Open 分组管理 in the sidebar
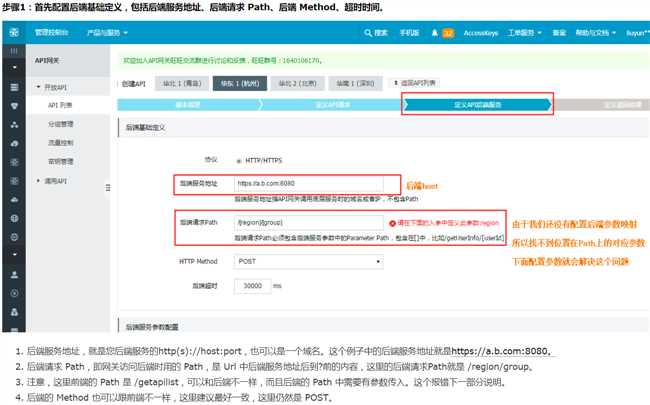 click(x=61, y=124)
